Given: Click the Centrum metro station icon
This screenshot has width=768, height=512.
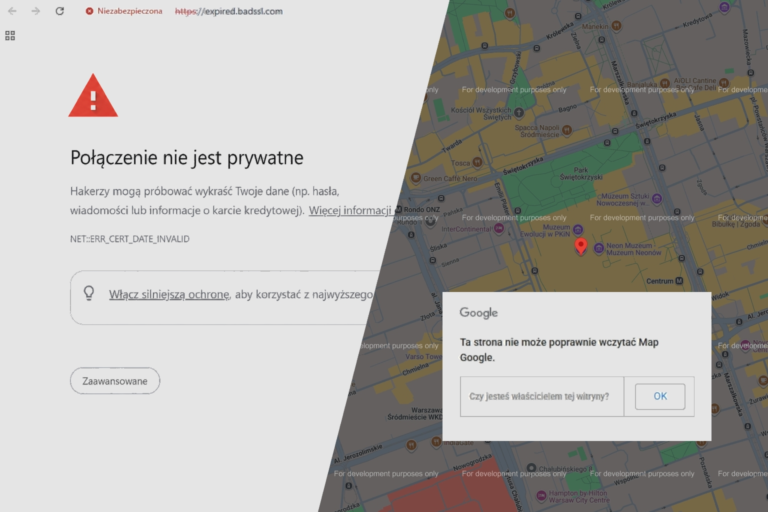Looking at the screenshot, I should point(679,281).
